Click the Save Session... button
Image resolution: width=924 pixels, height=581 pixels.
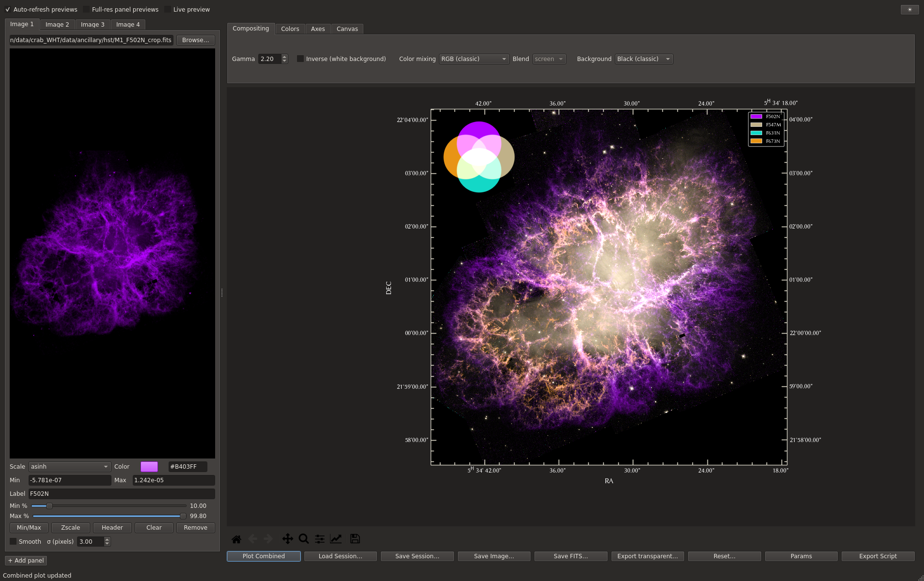point(417,556)
